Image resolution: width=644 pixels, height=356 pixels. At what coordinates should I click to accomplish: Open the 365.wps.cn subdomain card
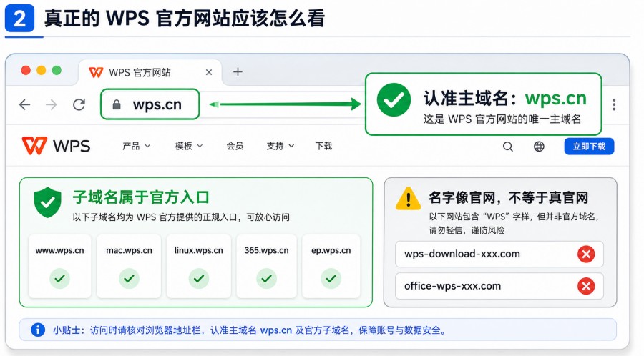(x=267, y=266)
